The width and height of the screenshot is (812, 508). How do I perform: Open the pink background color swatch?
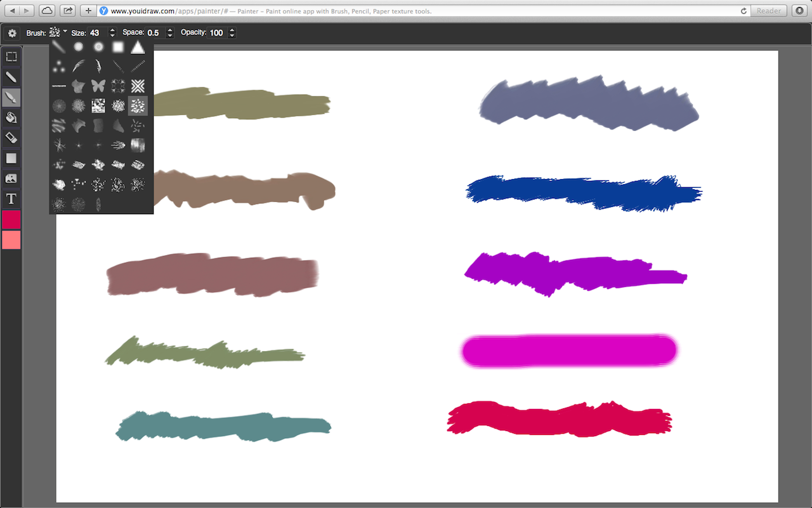11,240
